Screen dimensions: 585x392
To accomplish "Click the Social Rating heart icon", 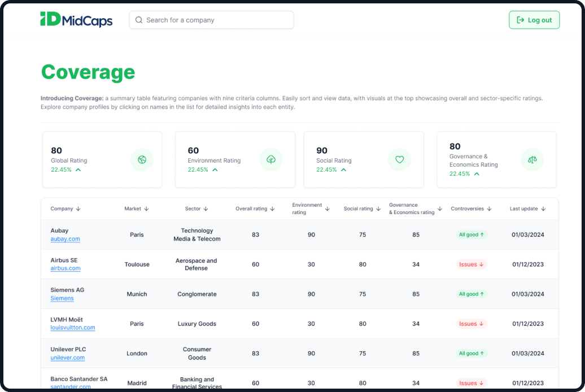I will [399, 160].
